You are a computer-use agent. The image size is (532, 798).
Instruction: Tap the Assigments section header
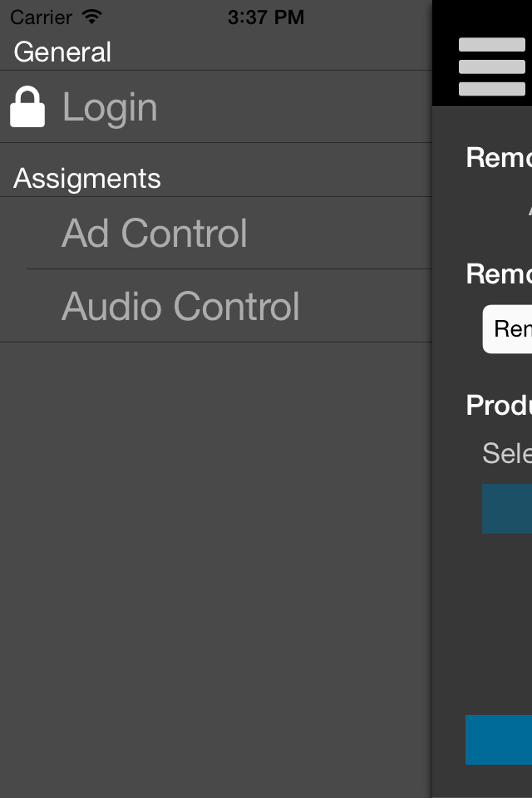click(x=87, y=178)
